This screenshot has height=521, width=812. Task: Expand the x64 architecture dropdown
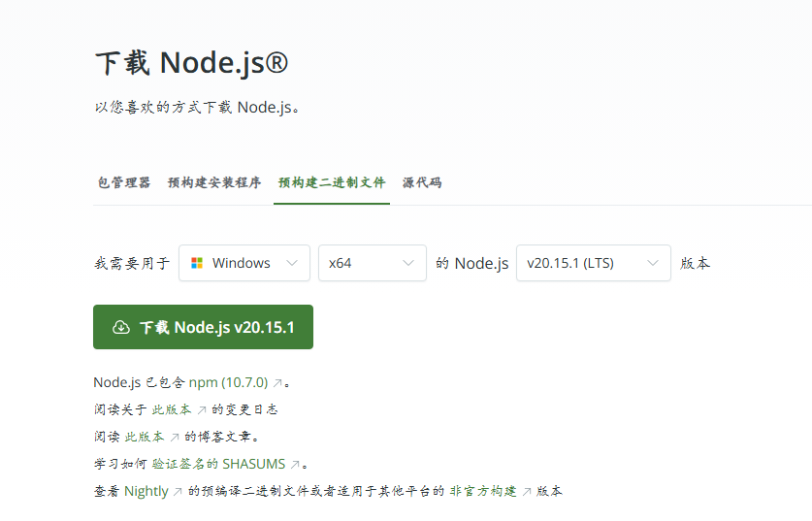click(x=372, y=263)
